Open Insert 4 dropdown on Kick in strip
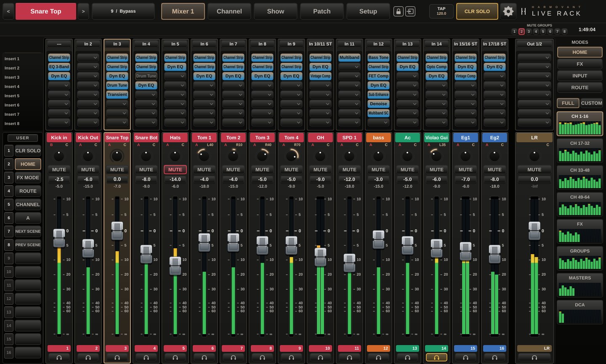 [59, 85]
